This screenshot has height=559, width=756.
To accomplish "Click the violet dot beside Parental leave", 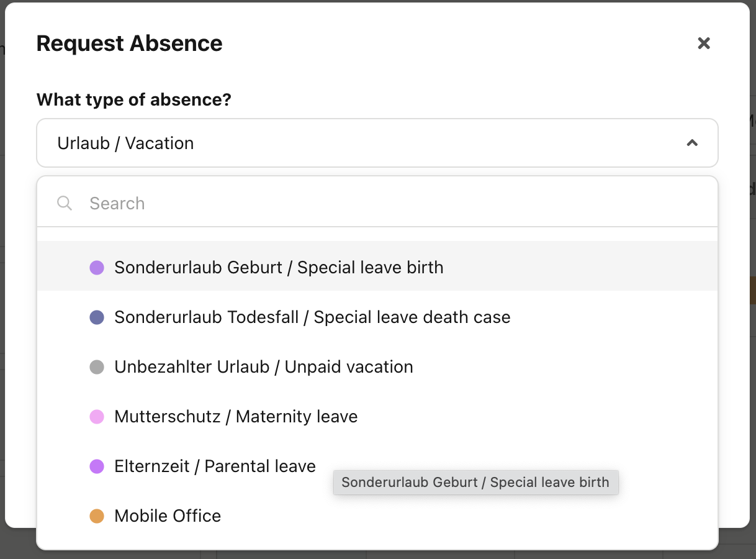I will click(x=97, y=466).
